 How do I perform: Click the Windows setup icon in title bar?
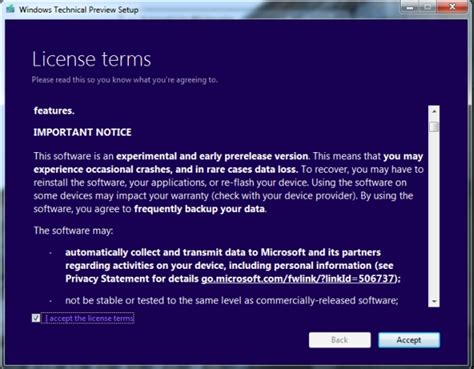10,9
